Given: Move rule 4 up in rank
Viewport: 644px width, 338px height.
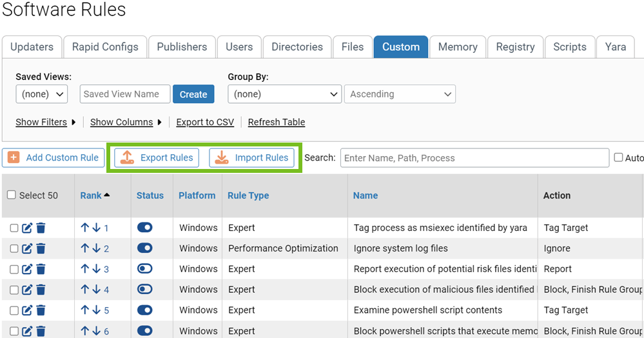Looking at the screenshot, I should coord(85,289).
